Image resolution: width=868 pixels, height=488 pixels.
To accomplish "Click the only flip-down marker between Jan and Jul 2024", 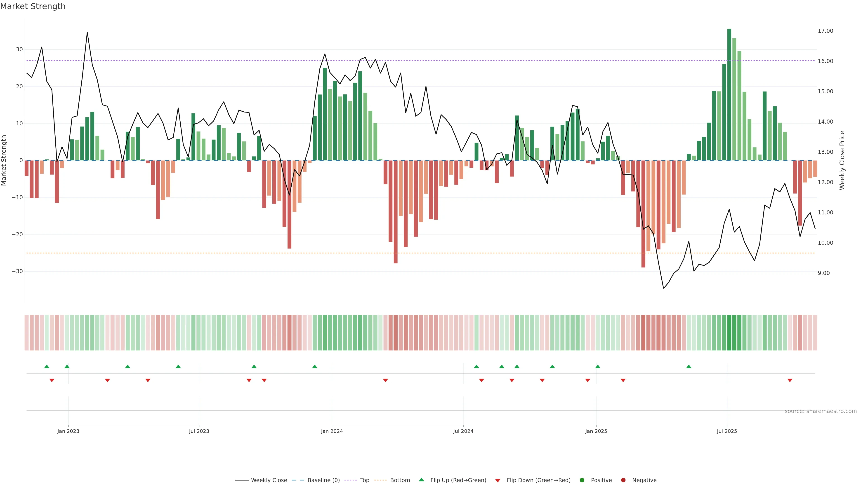I will (385, 380).
